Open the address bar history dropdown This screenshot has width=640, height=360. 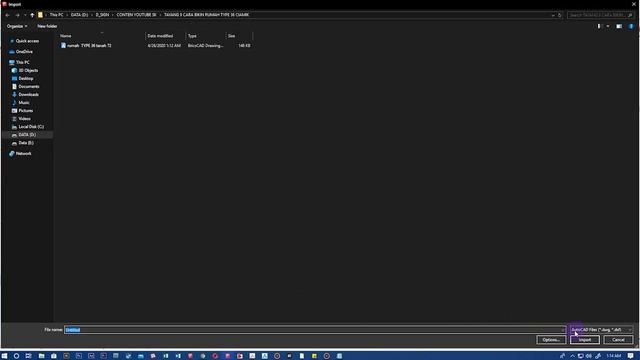pyautogui.click(x=553, y=15)
